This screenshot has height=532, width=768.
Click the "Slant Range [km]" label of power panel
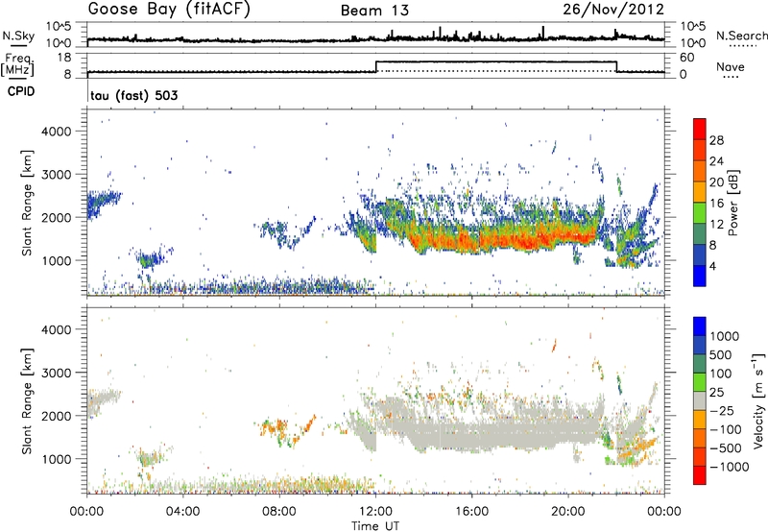click(27, 203)
